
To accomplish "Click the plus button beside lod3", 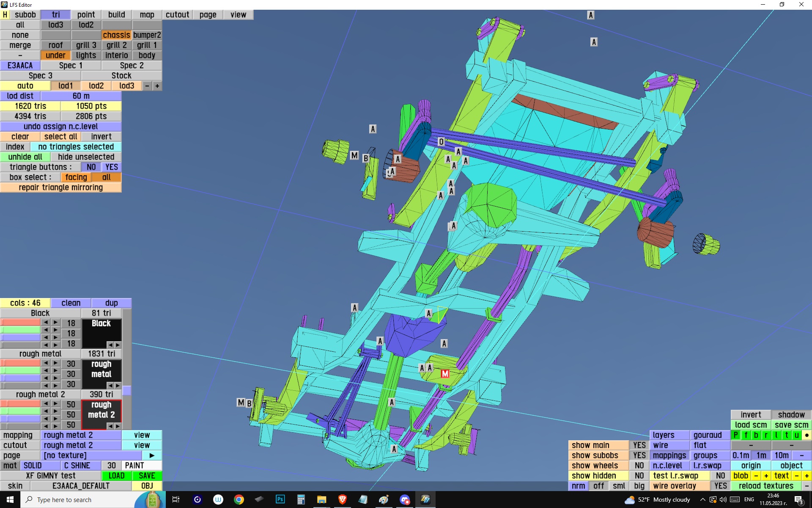I will pos(157,86).
